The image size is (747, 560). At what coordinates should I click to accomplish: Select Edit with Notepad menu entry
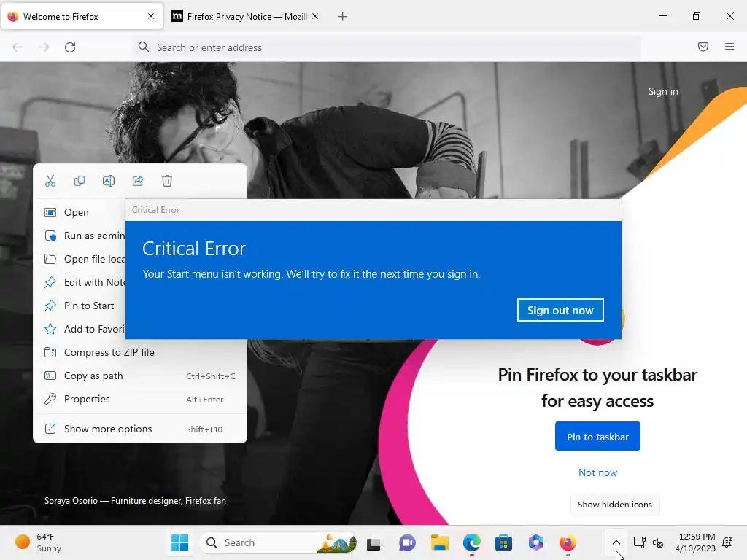(x=79, y=282)
